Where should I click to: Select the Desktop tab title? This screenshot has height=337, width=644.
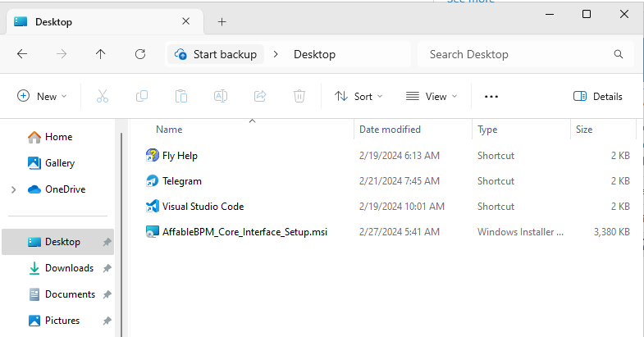54,22
